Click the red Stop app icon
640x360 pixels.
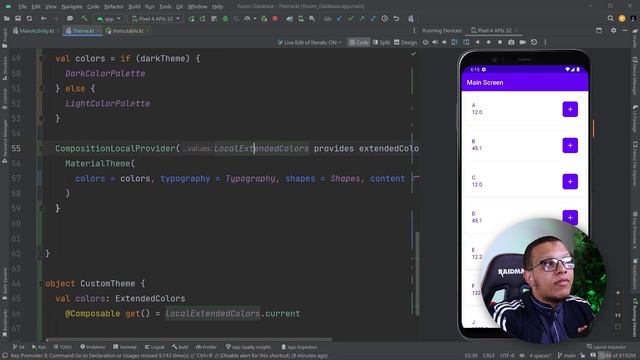275,18
